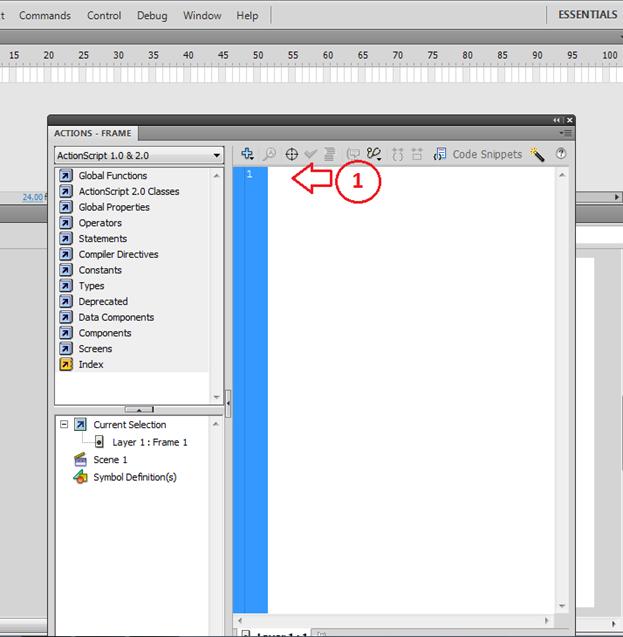Open the ESSENTIALS workspace switcher

point(588,15)
